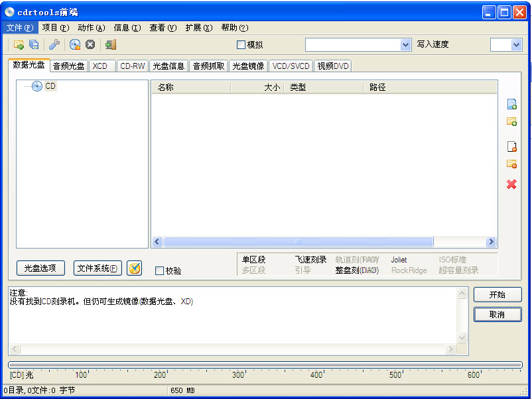Toggle the checkmark icon button beside 文件系统
532x399 pixels.
pos(134,268)
